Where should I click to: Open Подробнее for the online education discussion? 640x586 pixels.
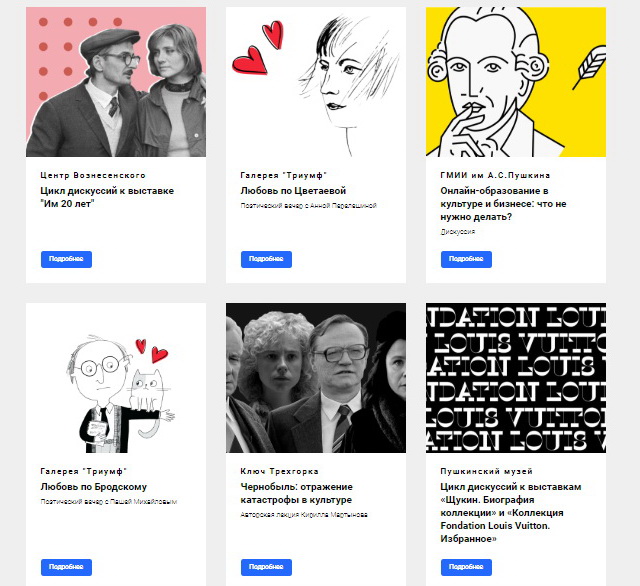[x=466, y=259]
